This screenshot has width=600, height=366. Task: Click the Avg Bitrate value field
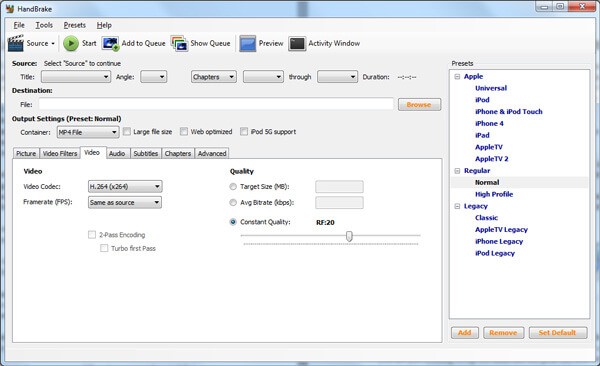coord(339,203)
